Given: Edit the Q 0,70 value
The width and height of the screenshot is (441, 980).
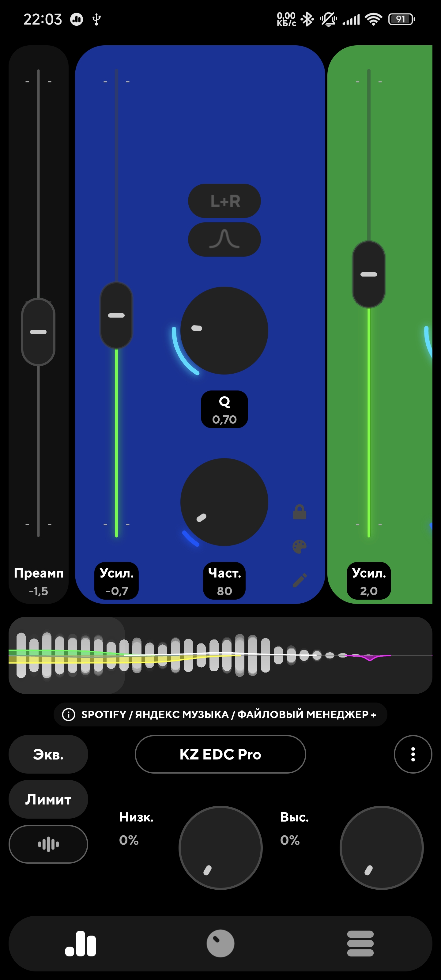Looking at the screenshot, I should click(224, 409).
